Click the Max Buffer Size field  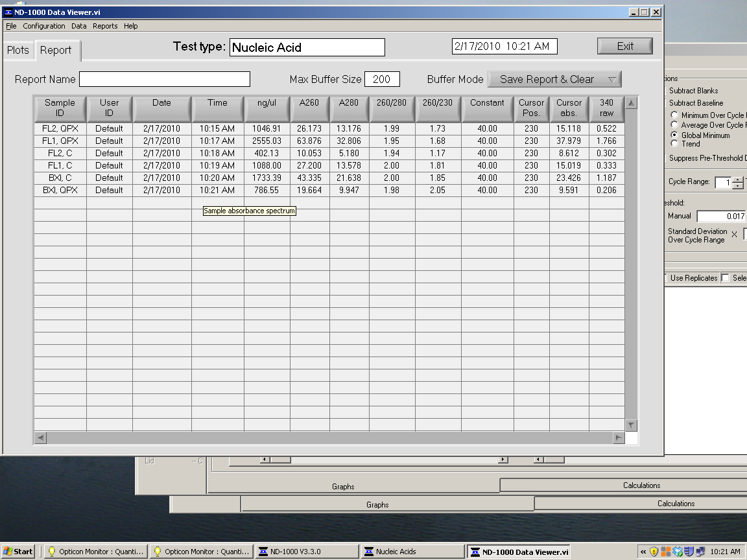382,79
